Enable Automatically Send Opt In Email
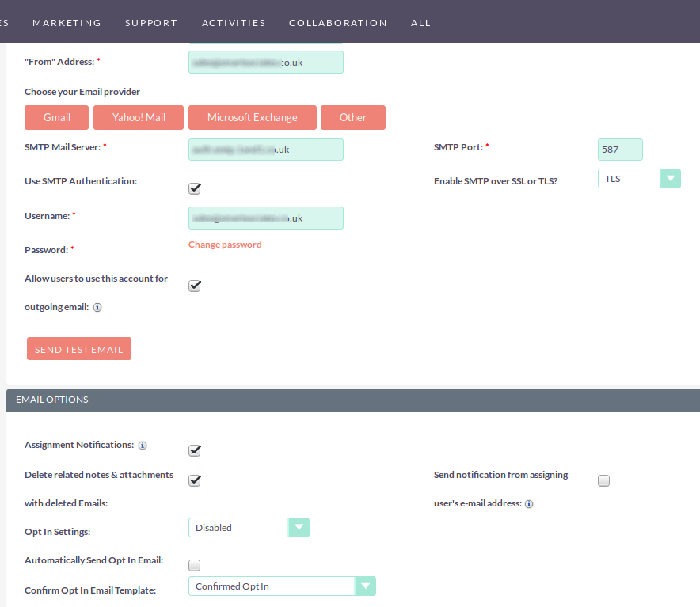The image size is (700, 607). [194, 565]
